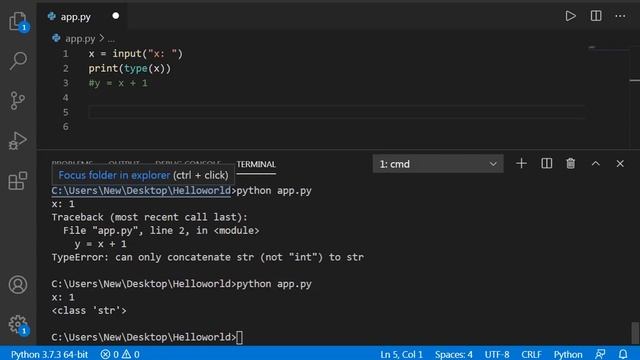This screenshot has width=640, height=360.
Task: Click the Python 3.7.3 64-bit interpreter selector
Action: click(x=49, y=354)
